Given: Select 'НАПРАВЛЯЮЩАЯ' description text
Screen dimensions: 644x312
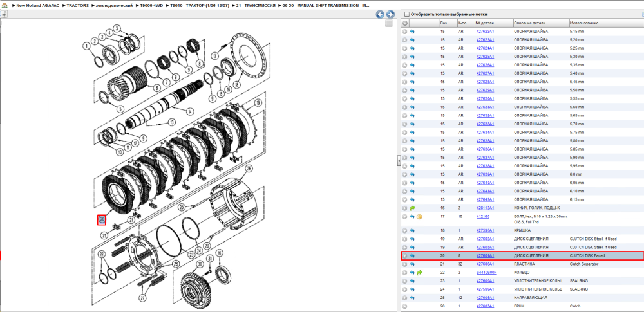Looking at the screenshot, I should pos(531,298).
